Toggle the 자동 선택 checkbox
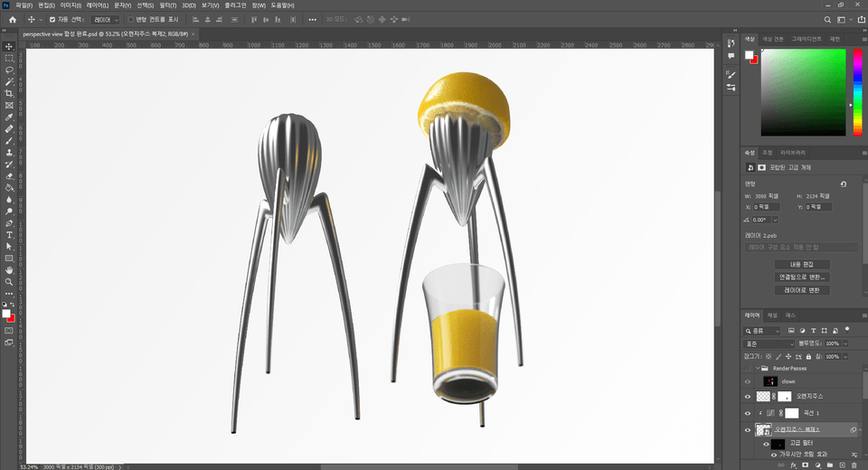868x470 pixels. coord(52,19)
